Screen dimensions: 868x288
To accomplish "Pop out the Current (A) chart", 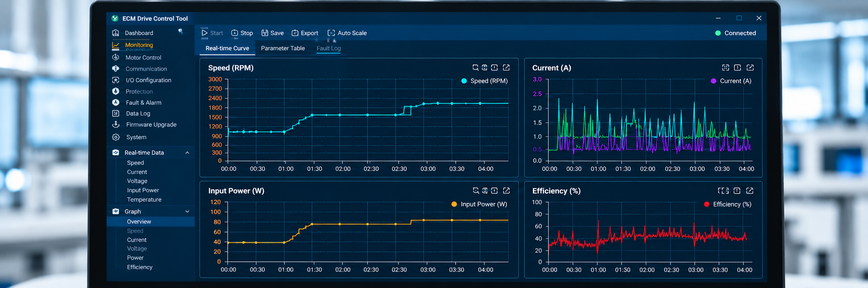I will coord(750,67).
